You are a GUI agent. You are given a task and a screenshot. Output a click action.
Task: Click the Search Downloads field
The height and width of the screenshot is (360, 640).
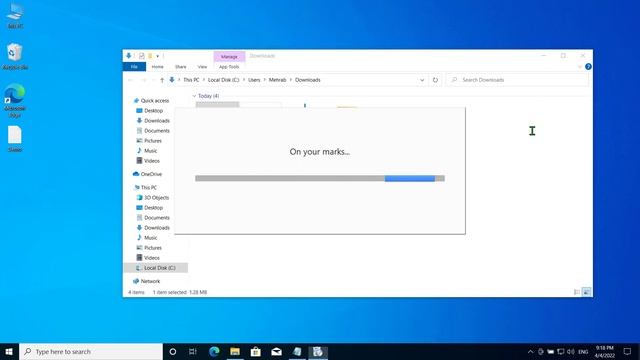pos(518,80)
